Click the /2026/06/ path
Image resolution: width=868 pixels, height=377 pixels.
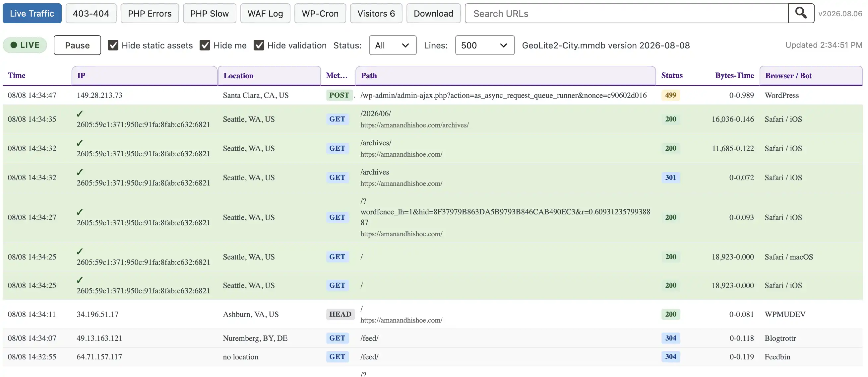coord(376,113)
